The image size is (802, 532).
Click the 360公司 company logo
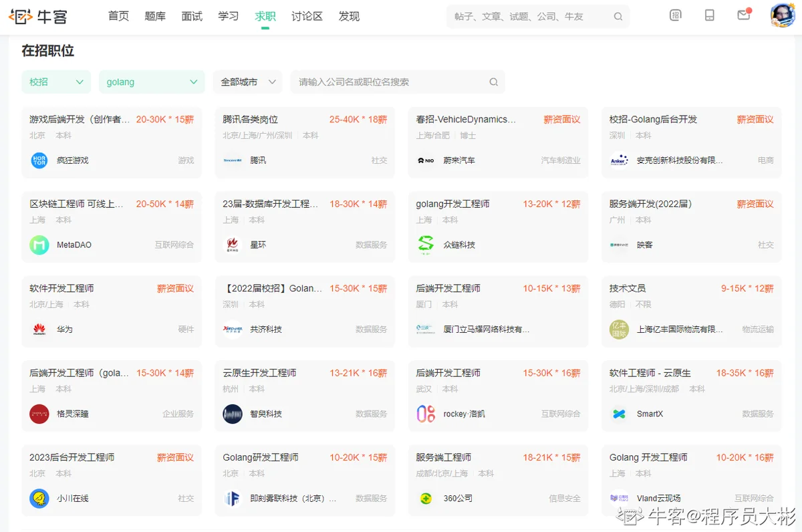[x=426, y=499]
